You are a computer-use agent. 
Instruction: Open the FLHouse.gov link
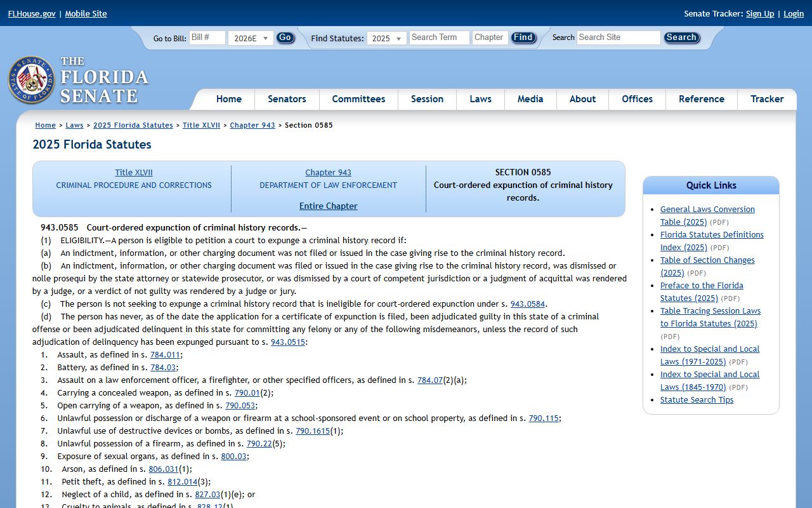coord(32,13)
